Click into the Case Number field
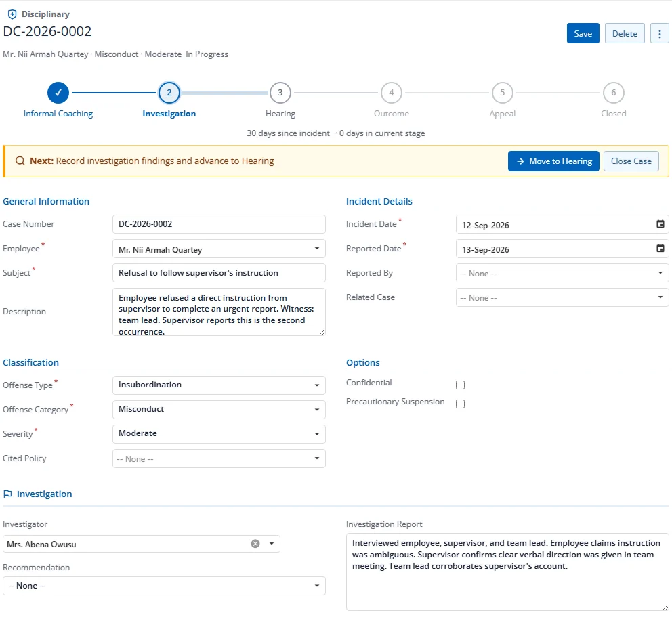672x619 pixels. click(x=219, y=224)
